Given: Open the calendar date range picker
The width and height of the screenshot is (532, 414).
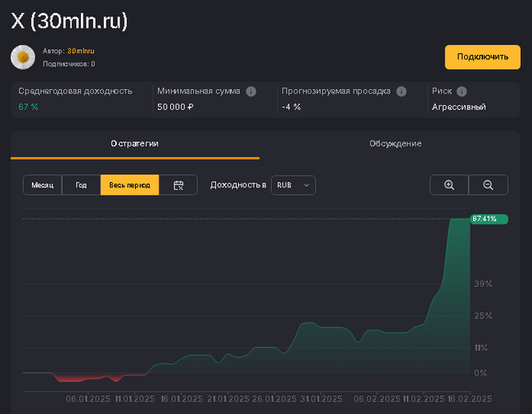Looking at the screenshot, I should click(178, 186).
